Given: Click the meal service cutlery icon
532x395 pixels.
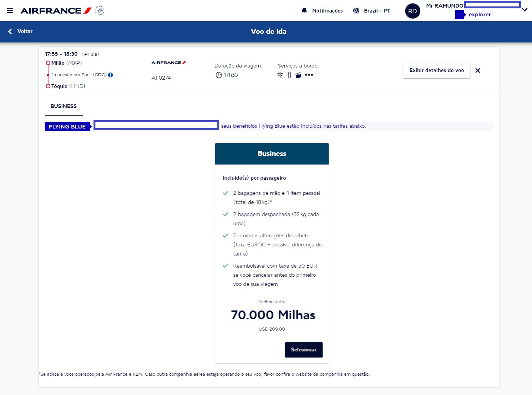Looking at the screenshot, I should tap(289, 75).
